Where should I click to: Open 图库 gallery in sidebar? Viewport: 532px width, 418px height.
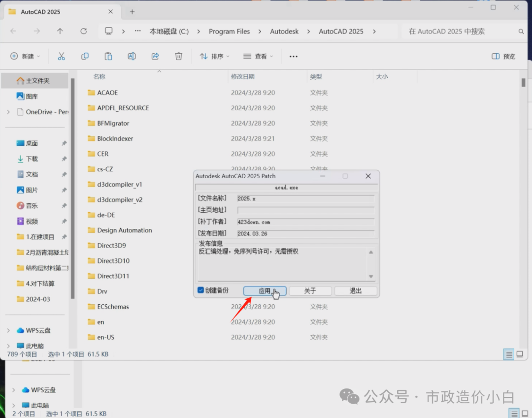tap(27, 96)
